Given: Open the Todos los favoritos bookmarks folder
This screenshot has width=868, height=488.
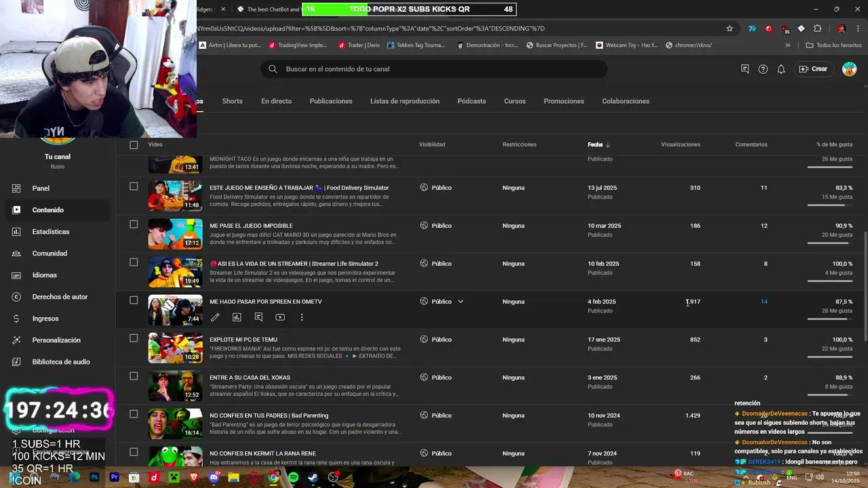Looking at the screenshot, I should (833, 45).
